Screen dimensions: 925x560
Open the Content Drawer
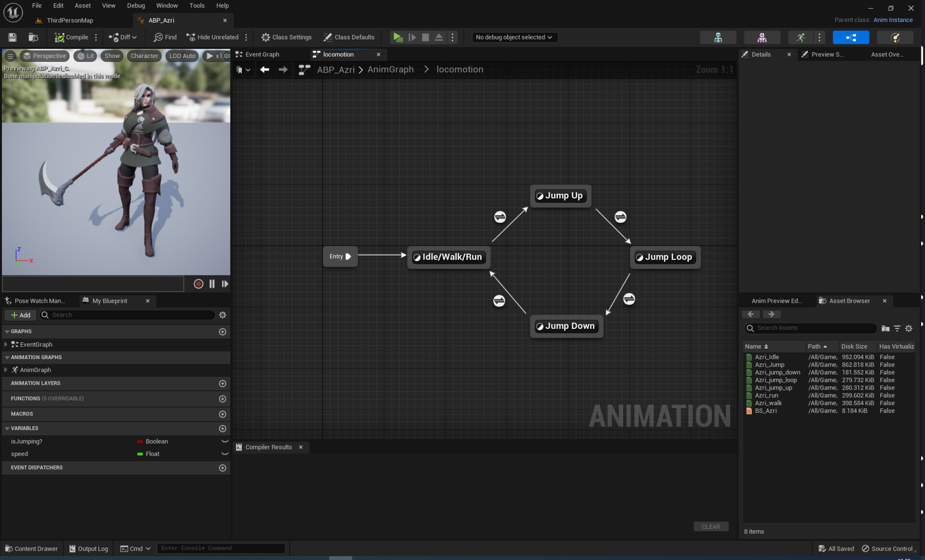click(31, 548)
